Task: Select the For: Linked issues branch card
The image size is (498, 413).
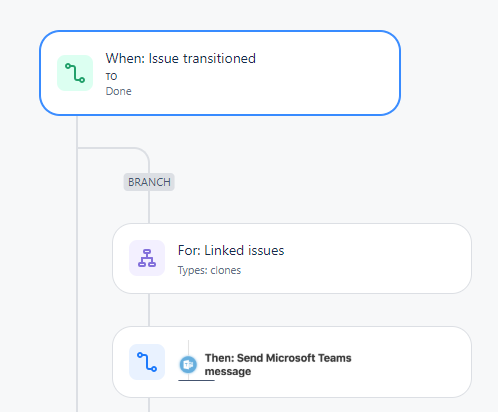Action: (x=292, y=259)
